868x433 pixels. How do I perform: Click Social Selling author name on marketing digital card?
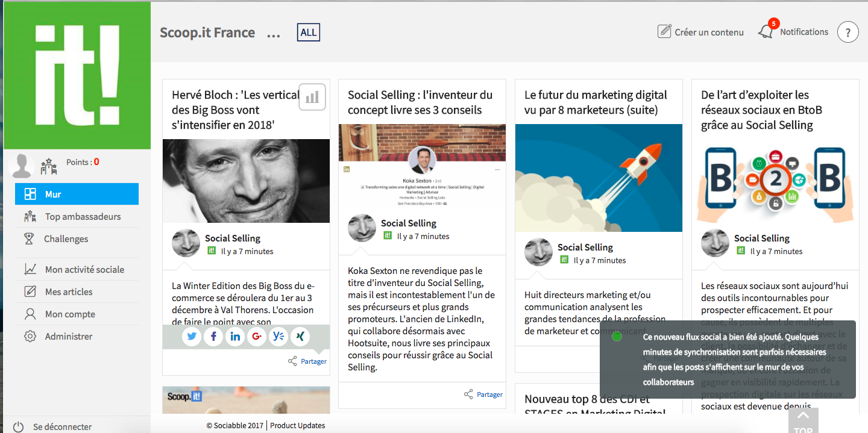pos(585,247)
